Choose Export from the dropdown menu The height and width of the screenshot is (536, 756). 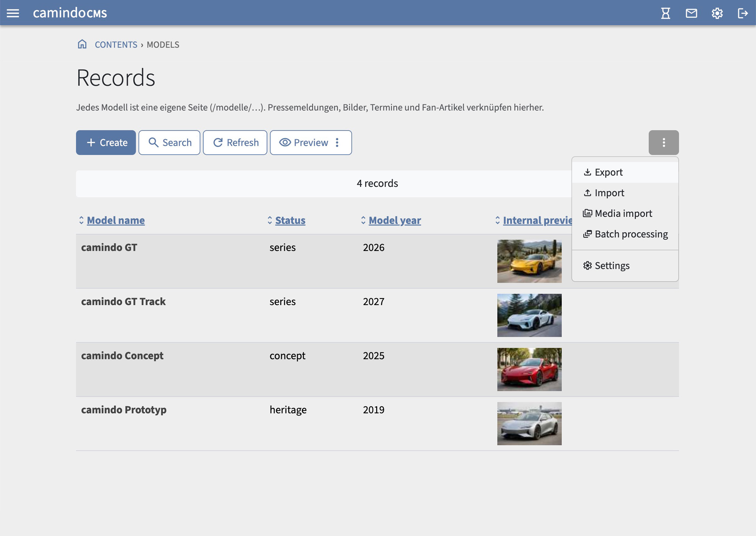625,172
